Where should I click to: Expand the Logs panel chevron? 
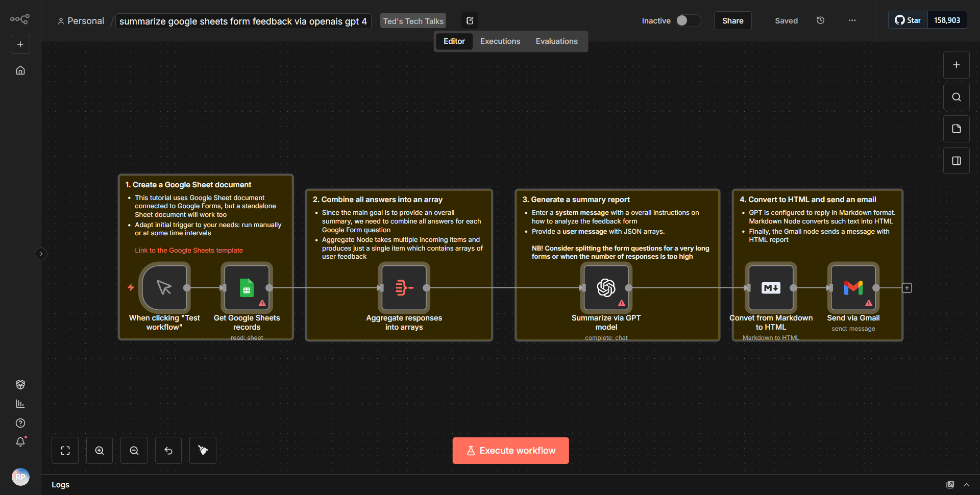966,485
